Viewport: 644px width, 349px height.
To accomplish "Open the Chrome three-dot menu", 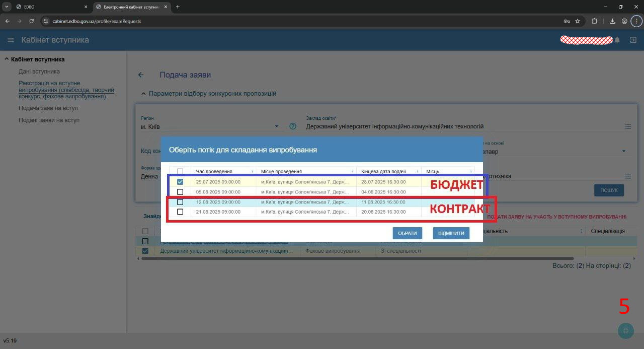I will pyautogui.click(x=636, y=21).
